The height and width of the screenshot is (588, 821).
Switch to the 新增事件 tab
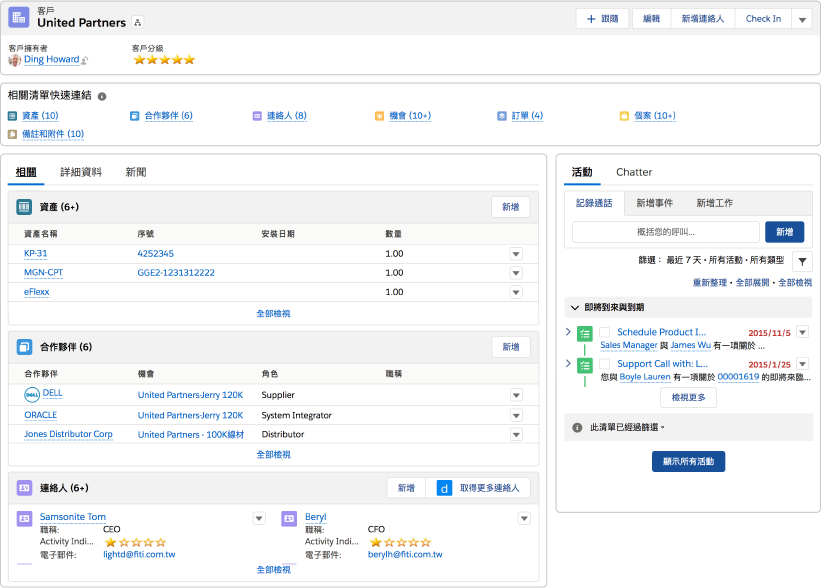[x=654, y=203]
